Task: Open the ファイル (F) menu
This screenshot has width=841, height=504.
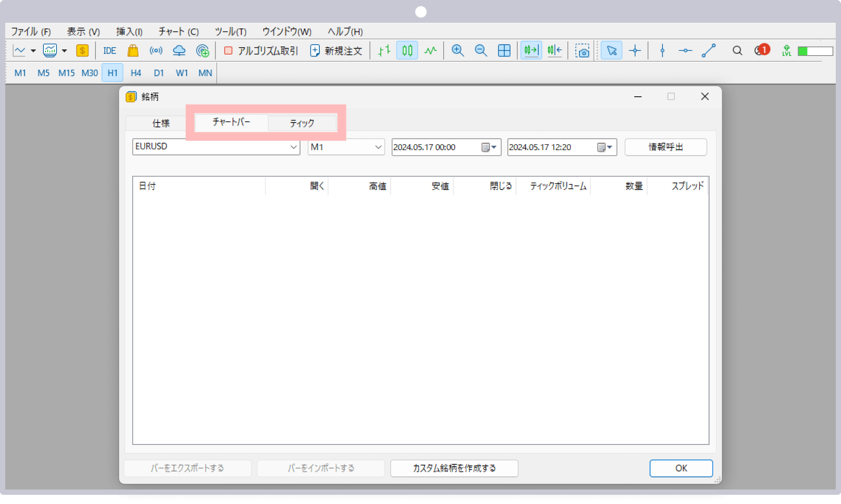Action: tap(31, 32)
